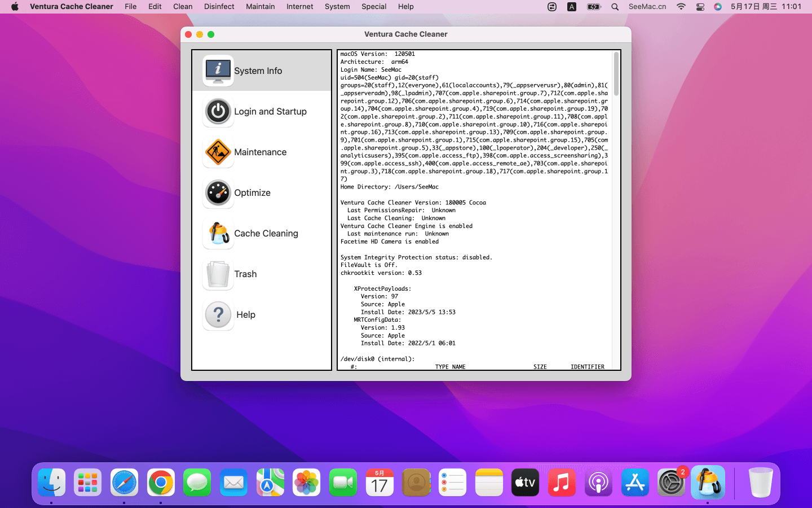Open the System menu

(x=337, y=7)
